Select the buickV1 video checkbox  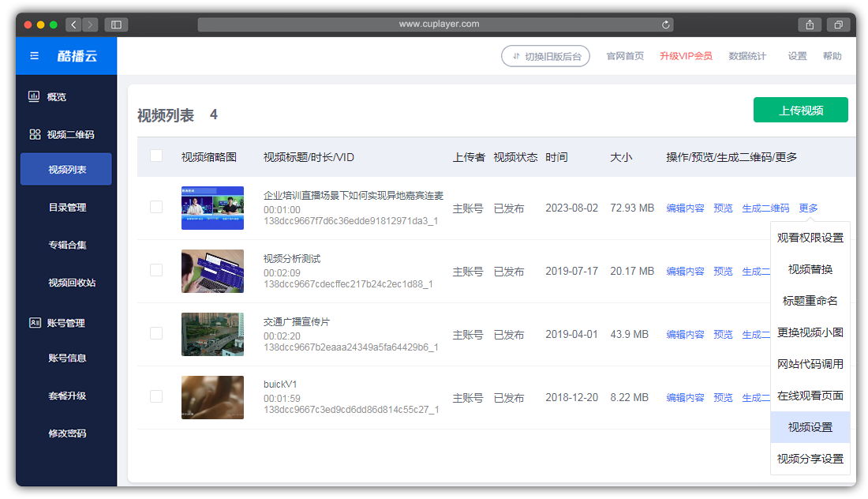click(x=155, y=397)
